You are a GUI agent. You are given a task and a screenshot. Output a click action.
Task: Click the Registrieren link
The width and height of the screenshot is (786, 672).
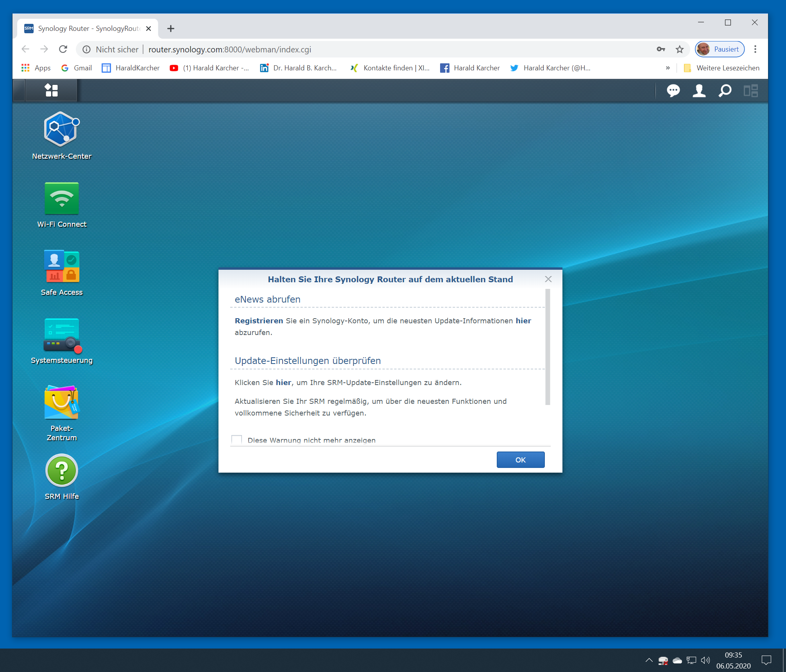click(x=259, y=321)
